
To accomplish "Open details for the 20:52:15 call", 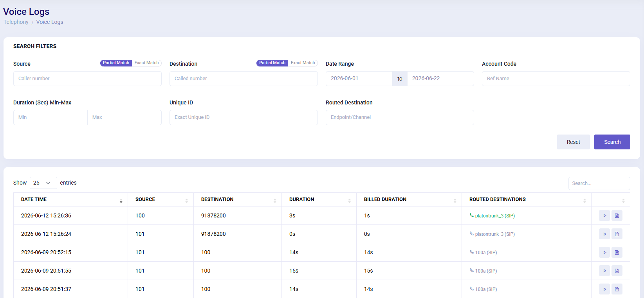I will [617, 252].
